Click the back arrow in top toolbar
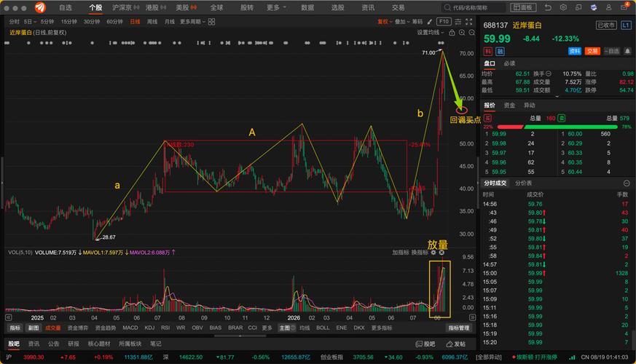Viewport: 636px width, 364px height. (548, 7)
